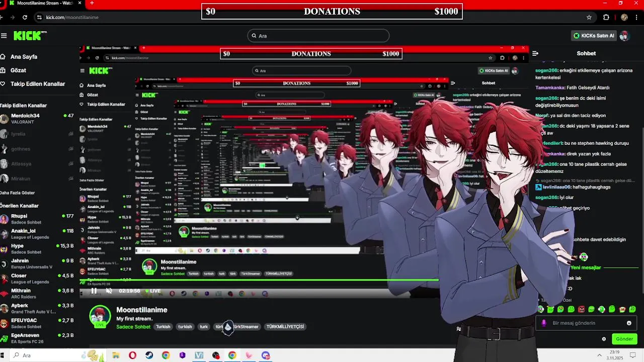Open OBS Studio from the taskbar
This screenshot has height=362, width=644.
[216, 355]
